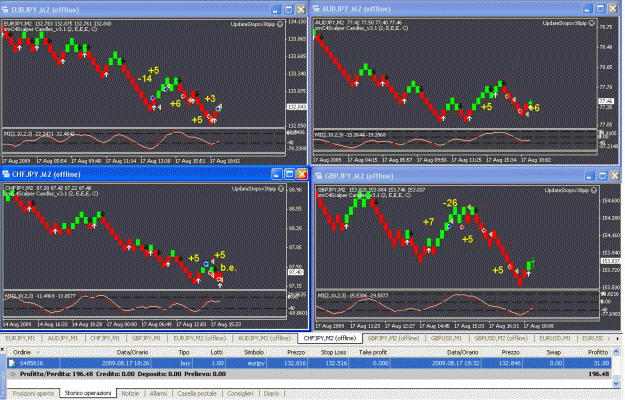Open the GBPUSD,M2 (offline) chart tab

[x=501, y=338]
